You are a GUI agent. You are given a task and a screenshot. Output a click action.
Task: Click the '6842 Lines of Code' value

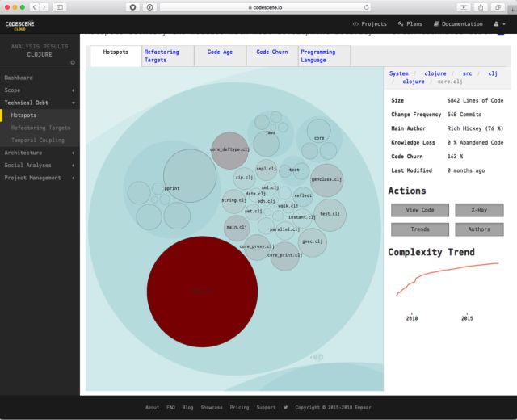475,100
